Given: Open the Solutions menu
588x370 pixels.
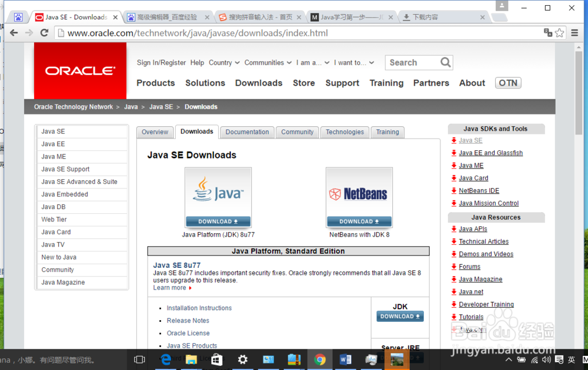Looking at the screenshot, I should click(x=205, y=83).
